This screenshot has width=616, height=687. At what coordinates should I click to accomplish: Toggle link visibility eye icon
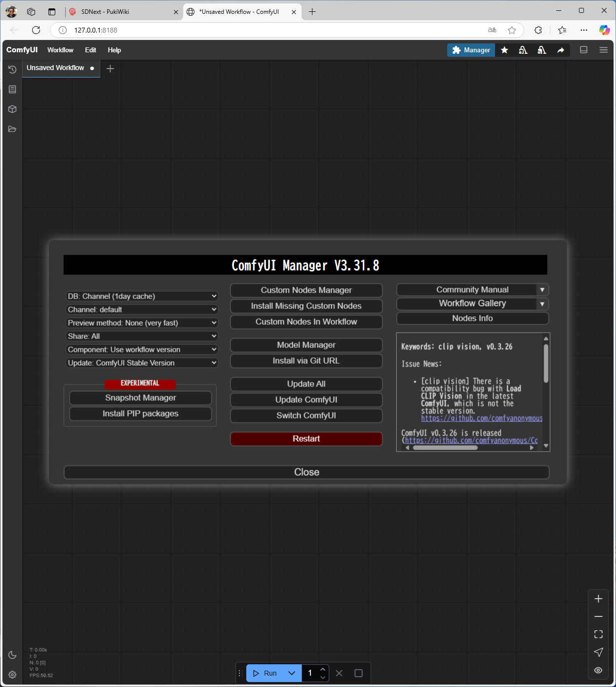(598, 670)
